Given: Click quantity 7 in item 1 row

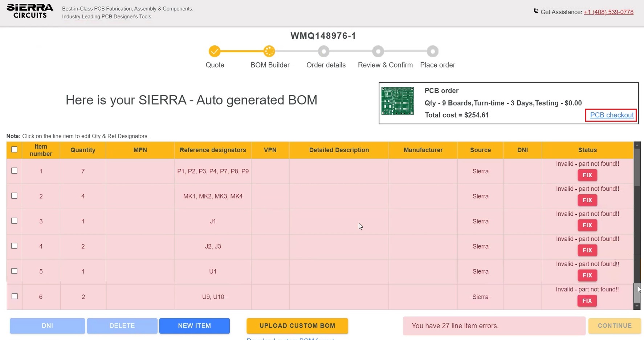Looking at the screenshot, I should pos(83,171).
